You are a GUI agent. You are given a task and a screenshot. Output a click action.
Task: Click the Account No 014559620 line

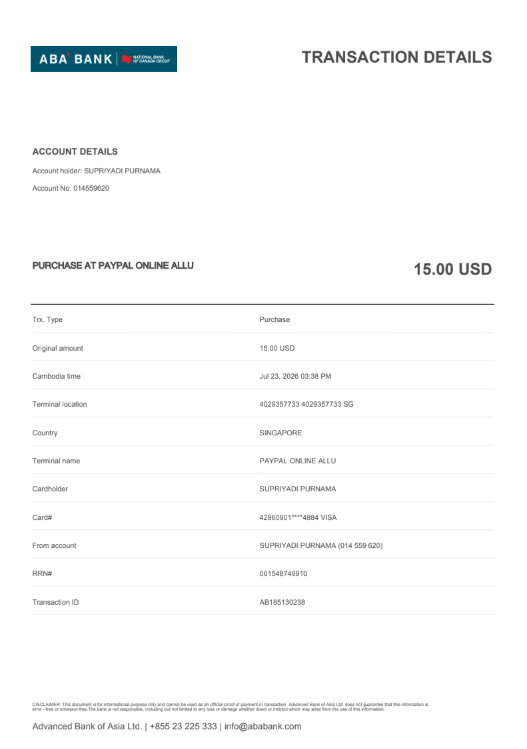tap(71, 188)
